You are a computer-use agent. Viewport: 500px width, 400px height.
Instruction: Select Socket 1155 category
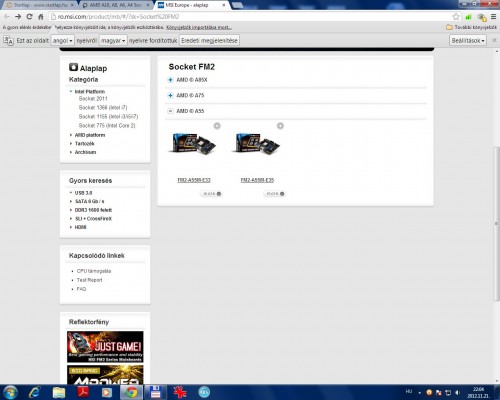point(108,117)
